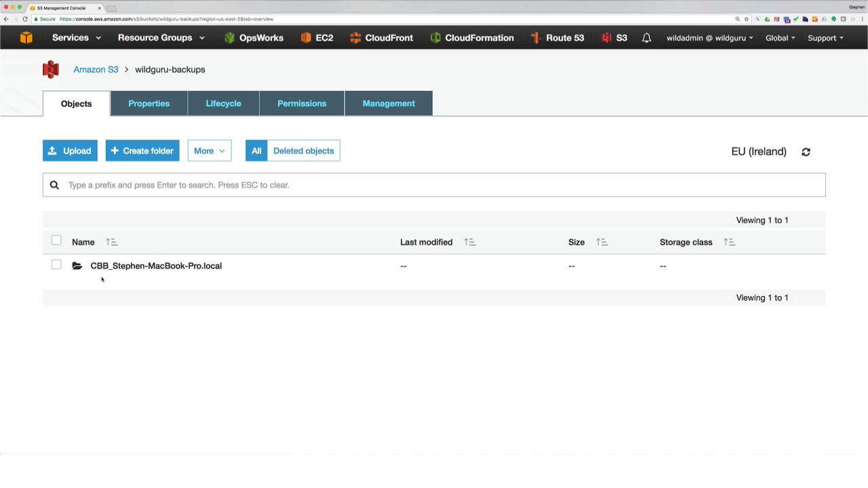Open the CBB_Stephen-MacBook-Pro.local folder
This screenshot has height=488, width=868.
point(156,266)
